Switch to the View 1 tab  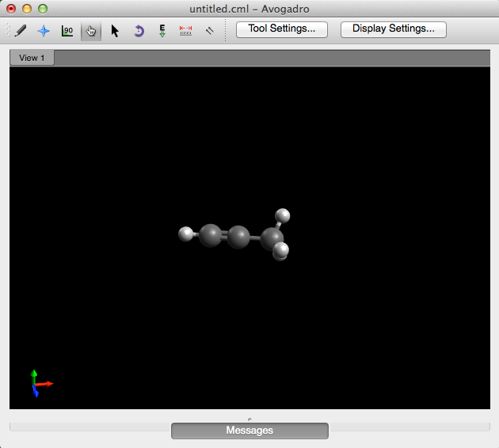(x=32, y=58)
